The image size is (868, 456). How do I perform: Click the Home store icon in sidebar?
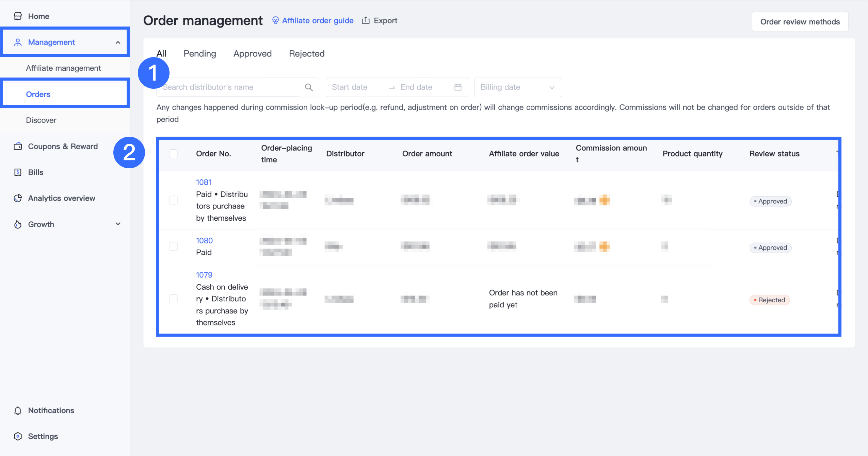18,16
